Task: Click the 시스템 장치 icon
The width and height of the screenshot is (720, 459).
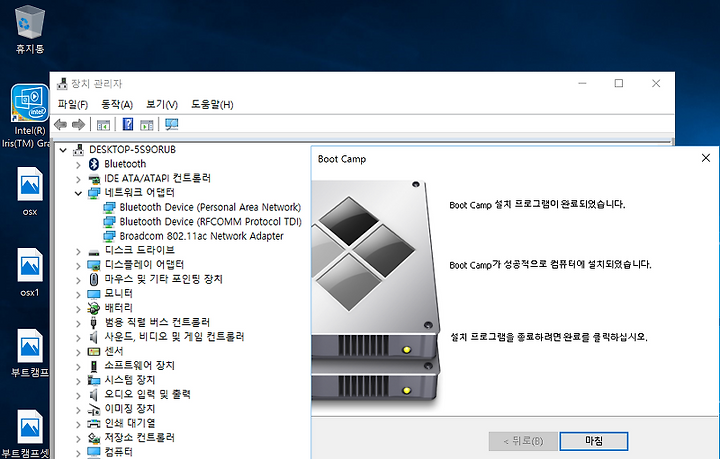Action: tap(94, 381)
